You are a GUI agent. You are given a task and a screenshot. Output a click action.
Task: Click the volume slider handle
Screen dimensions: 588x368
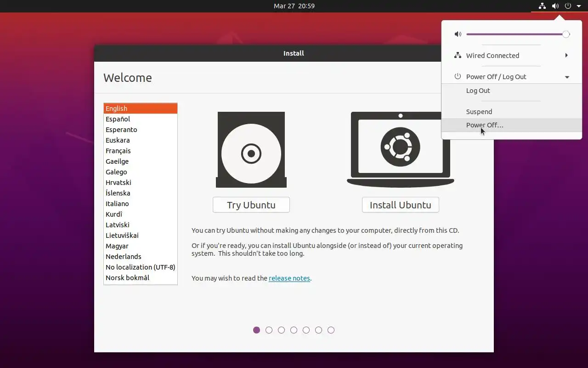coord(566,34)
